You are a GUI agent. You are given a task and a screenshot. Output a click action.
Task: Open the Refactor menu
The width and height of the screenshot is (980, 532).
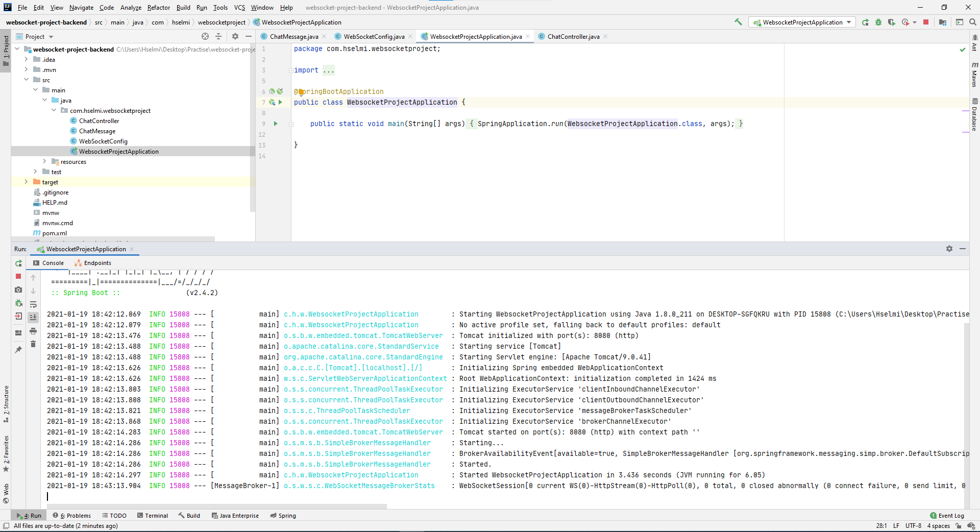pos(158,8)
